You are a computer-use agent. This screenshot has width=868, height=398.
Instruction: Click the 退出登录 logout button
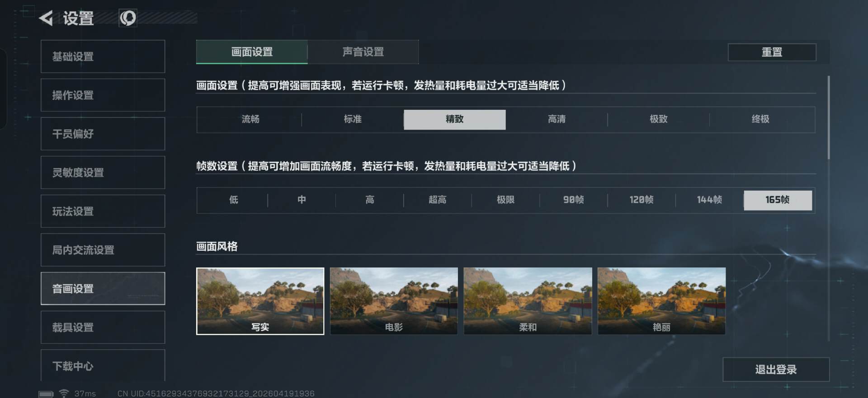[776, 370]
